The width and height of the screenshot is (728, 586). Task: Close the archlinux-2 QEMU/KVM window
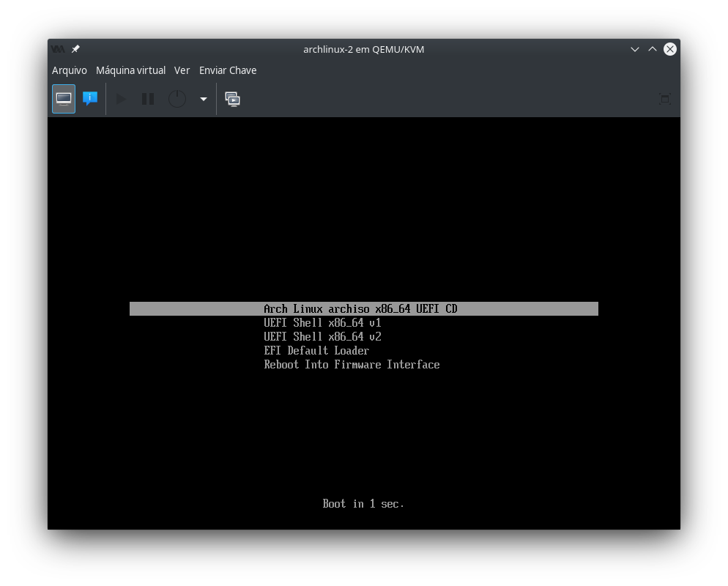pos(670,49)
